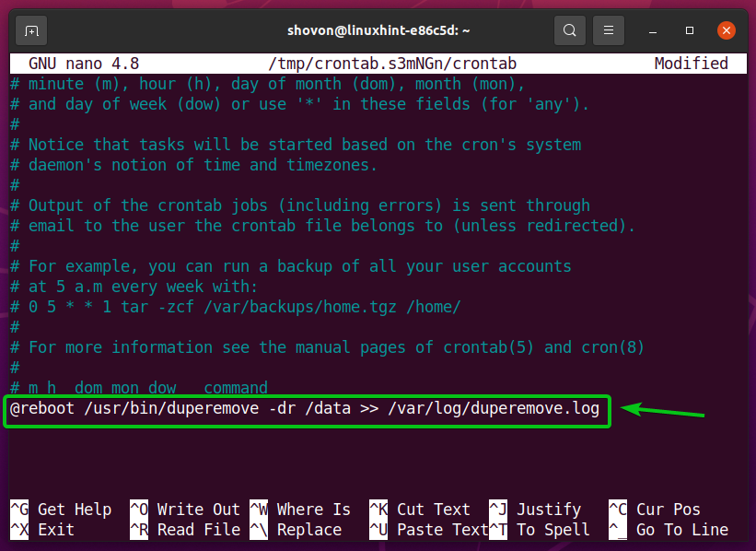Screen dimensions: 756x551
Task: Click the terminal search magnifier icon
Action: pos(569,31)
